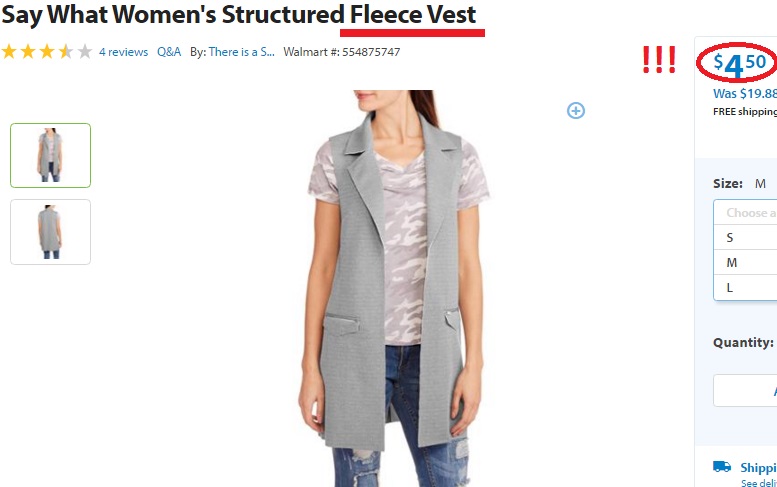
Task: Click the add to cart button below Quantity
Action: tap(745, 390)
